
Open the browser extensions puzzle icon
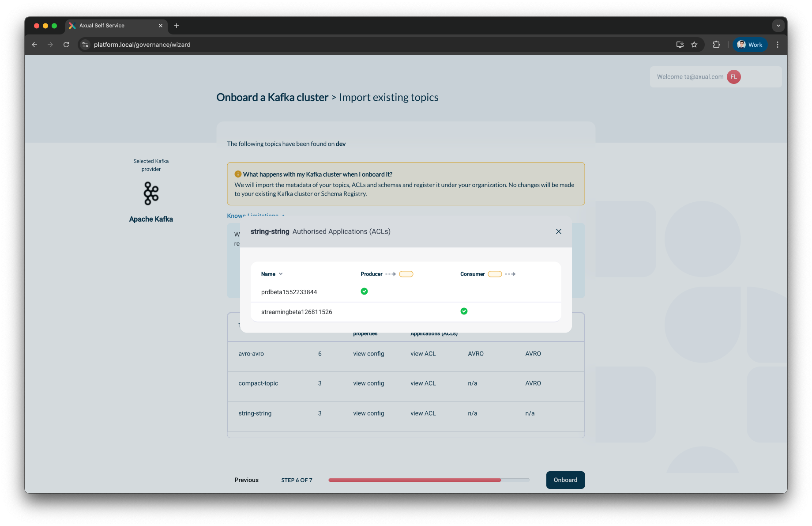pos(716,45)
